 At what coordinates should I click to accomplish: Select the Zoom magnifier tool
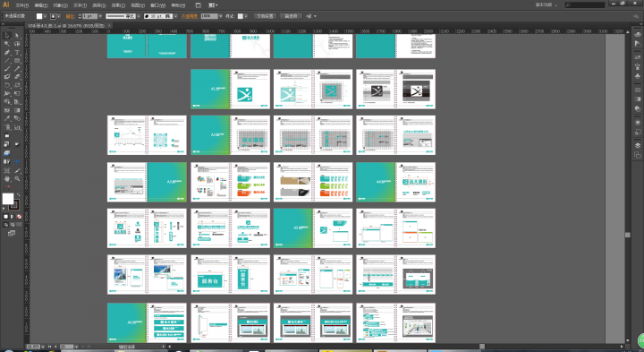17,179
